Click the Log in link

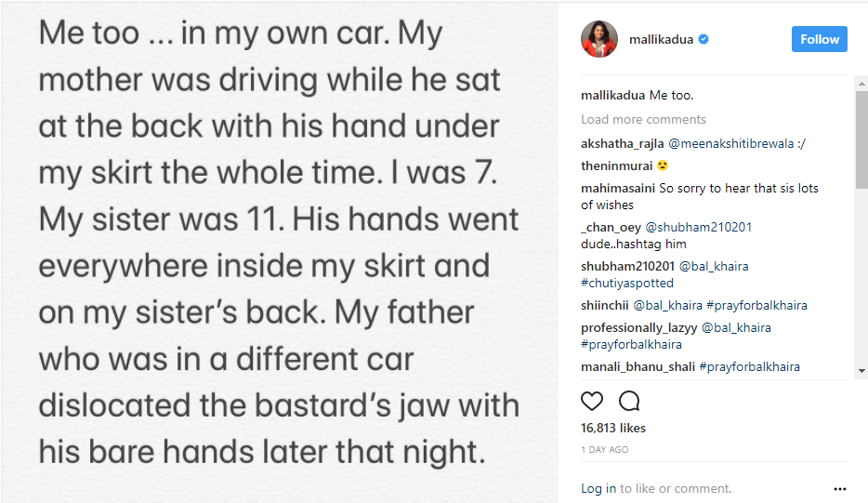click(598, 488)
